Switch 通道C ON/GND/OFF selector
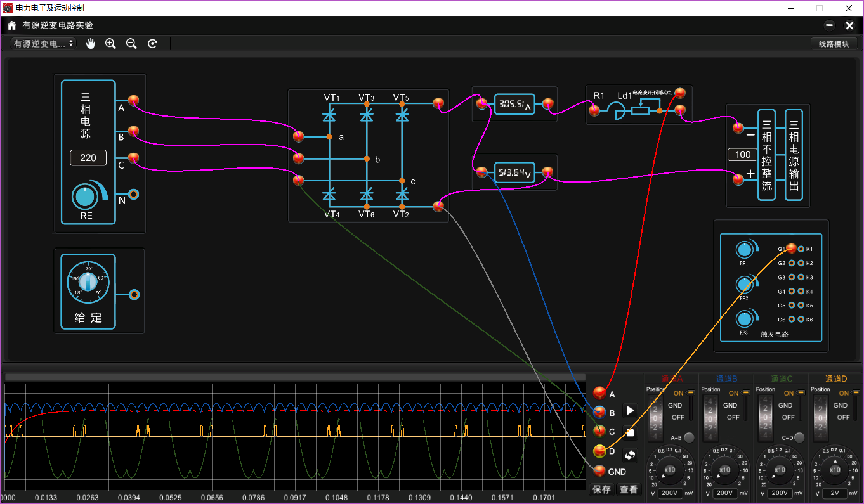The width and height of the screenshot is (864, 504). coord(802,406)
